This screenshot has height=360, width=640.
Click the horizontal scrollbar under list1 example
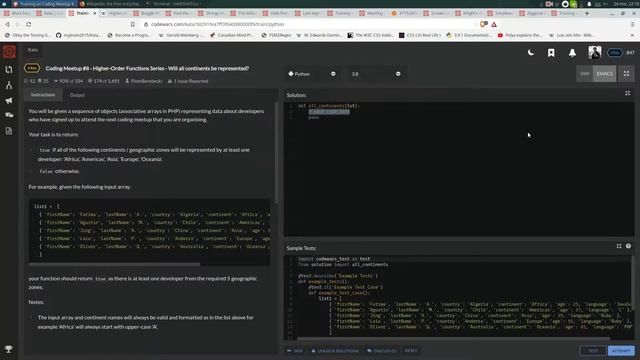(x=115, y=264)
